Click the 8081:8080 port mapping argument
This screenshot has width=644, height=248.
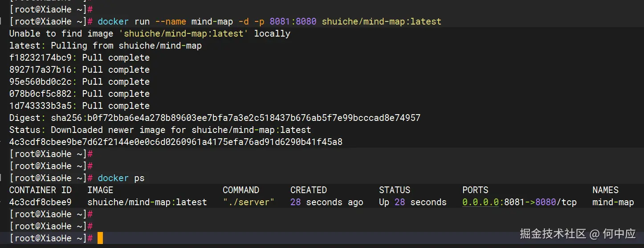293,21
